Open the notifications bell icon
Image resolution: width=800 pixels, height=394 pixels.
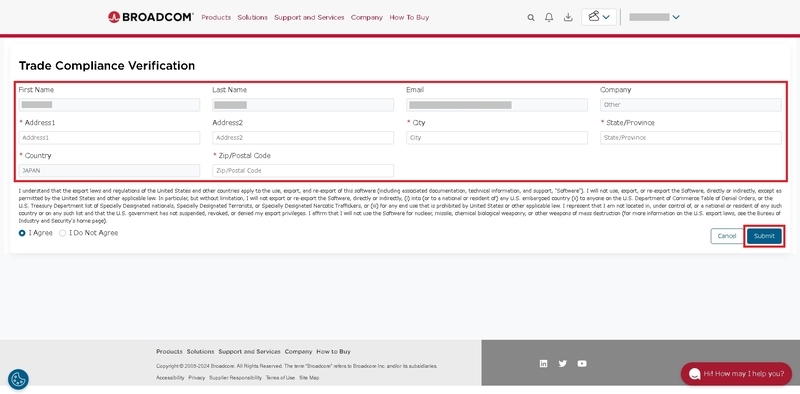[549, 17]
